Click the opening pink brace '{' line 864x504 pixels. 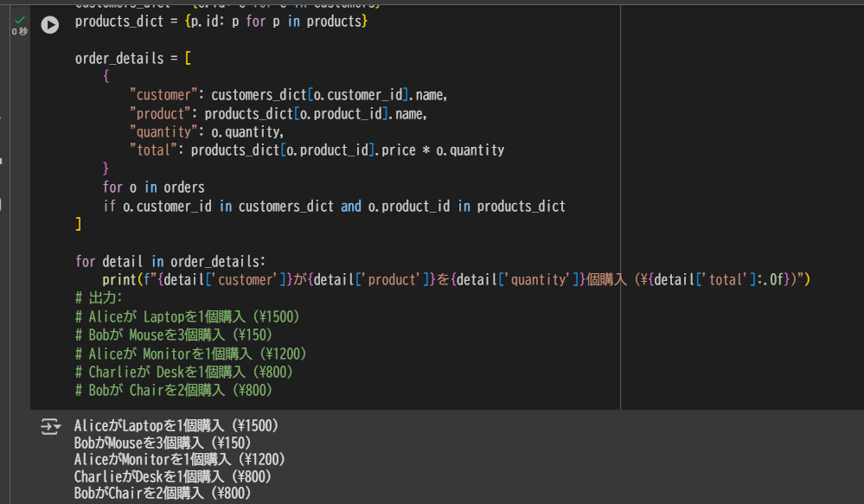click(x=106, y=77)
